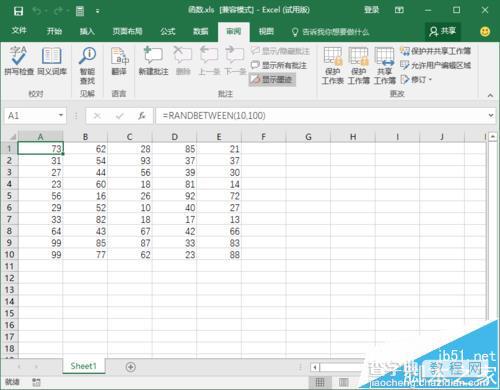The height and width of the screenshot is (390, 500).
Task: Select column E header
Action: pos(219,137)
